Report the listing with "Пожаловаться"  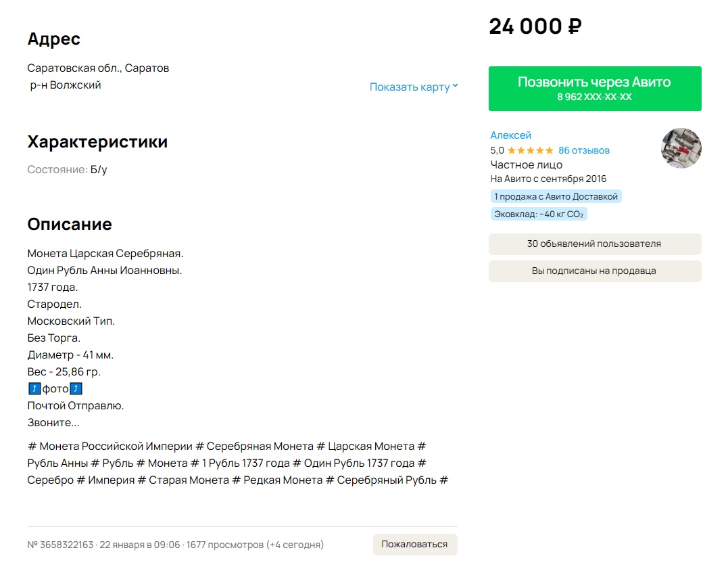click(x=414, y=545)
